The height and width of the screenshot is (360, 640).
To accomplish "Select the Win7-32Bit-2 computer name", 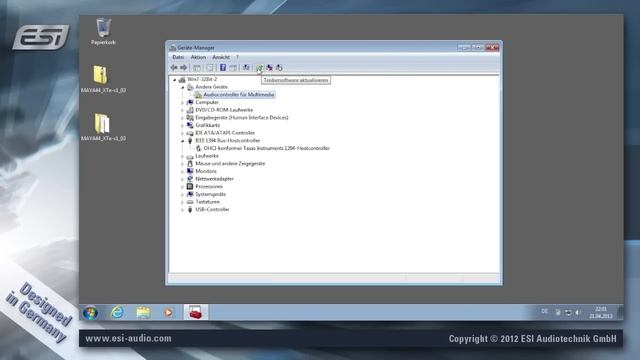I will click(202, 79).
